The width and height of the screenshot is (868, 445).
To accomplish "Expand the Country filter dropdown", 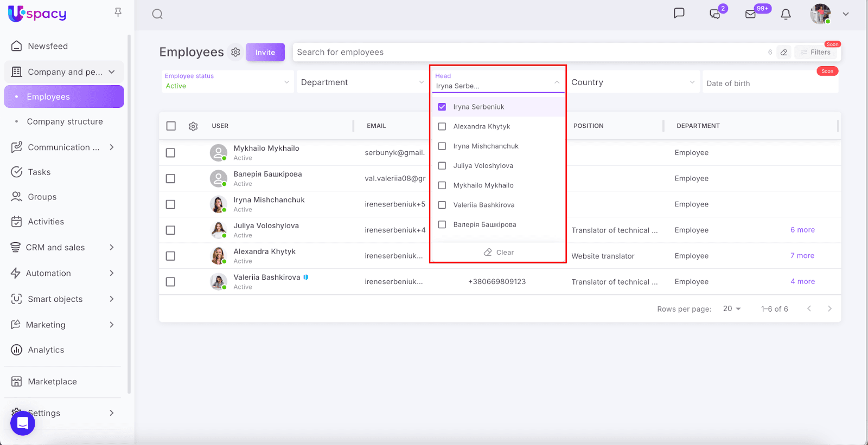I will point(633,82).
